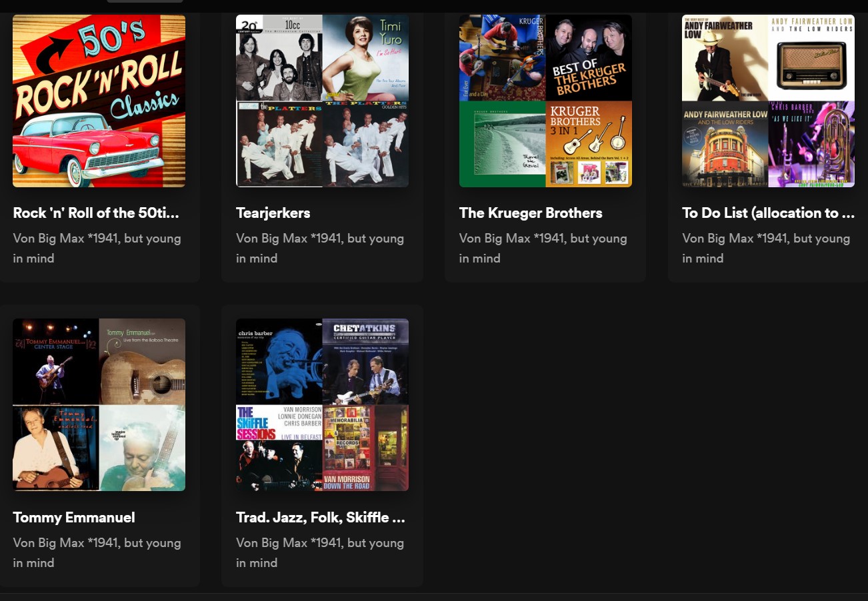Click the Tommy Emmanuel Center Stage cover tile
The height and width of the screenshot is (601, 868).
(56, 362)
